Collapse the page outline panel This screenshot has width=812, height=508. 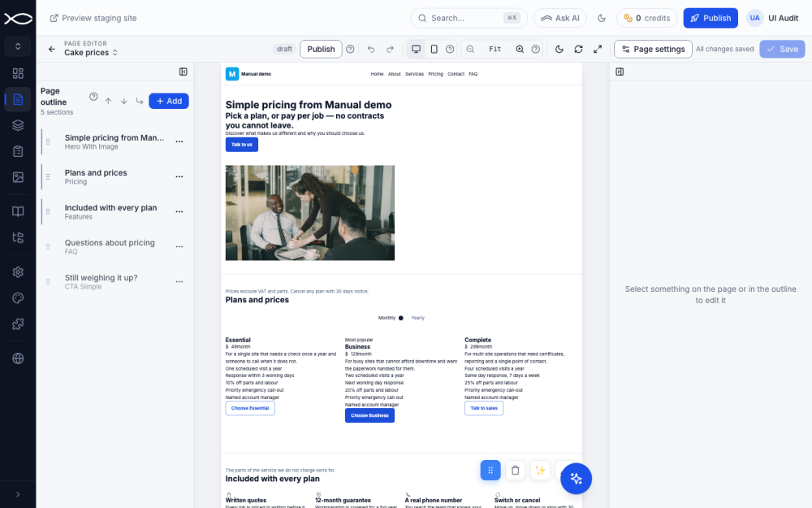pos(184,72)
